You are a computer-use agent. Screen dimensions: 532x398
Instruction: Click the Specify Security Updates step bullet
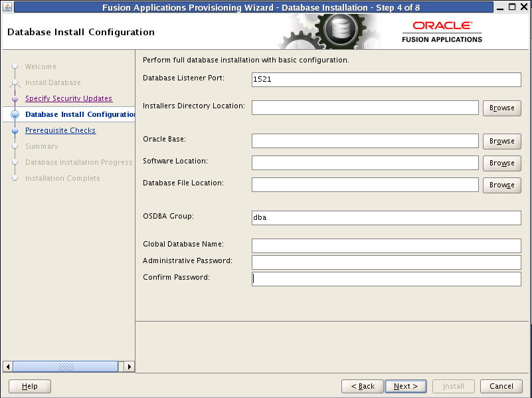tap(15, 99)
